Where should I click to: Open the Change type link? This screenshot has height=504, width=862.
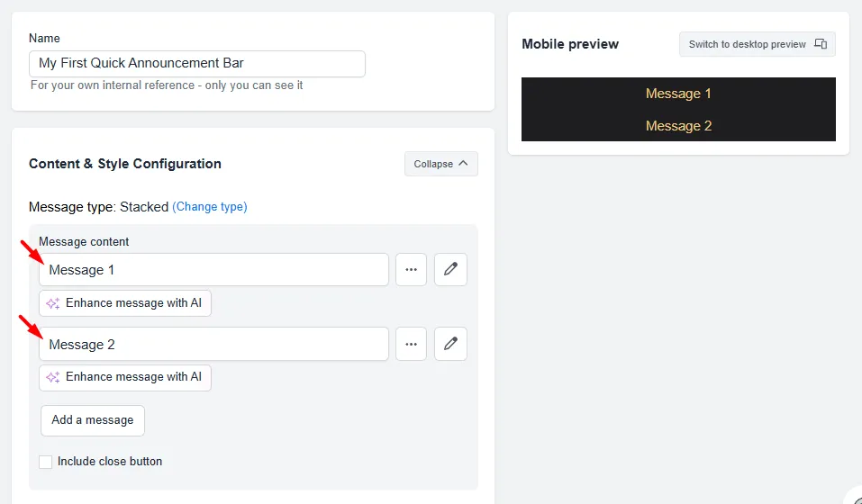(210, 207)
